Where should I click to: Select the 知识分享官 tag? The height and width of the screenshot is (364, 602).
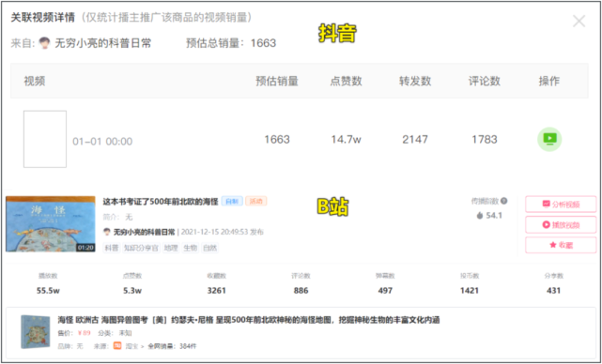(x=141, y=249)
